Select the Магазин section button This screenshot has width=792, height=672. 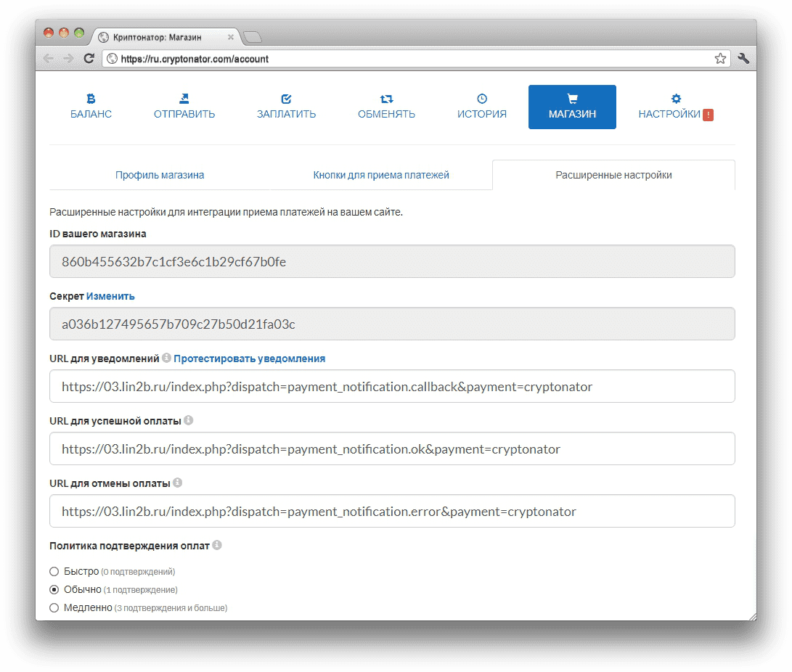click(572, 107)
